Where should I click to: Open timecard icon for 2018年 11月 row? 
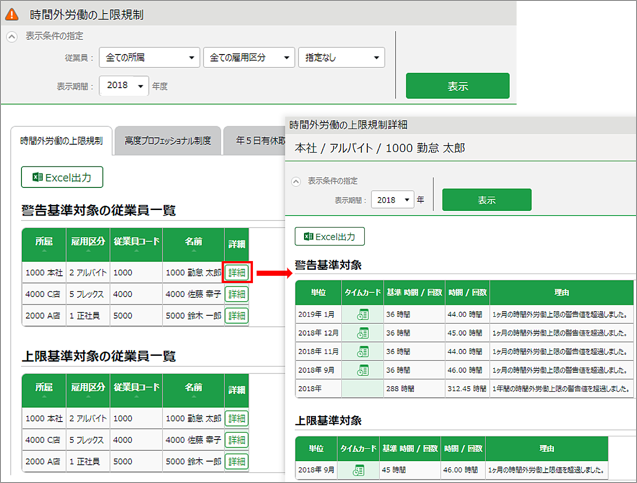tap(361, 351)
